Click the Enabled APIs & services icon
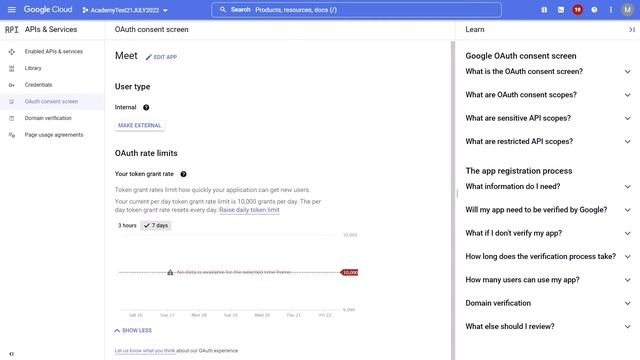This screenshot has height=360, width=640. [x=11, y=52]
